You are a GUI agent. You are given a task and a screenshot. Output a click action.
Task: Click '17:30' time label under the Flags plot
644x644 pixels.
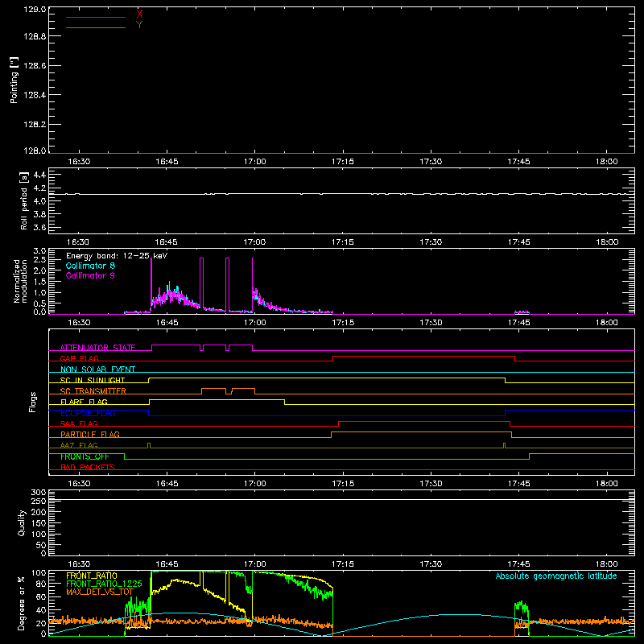tap(431, 484)
